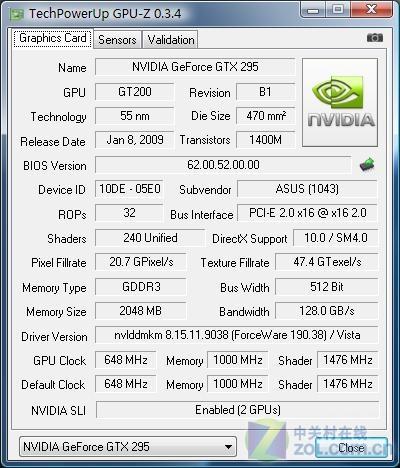
Task: Minimize the GPU-Z window
Action: (x=313, y=9)
